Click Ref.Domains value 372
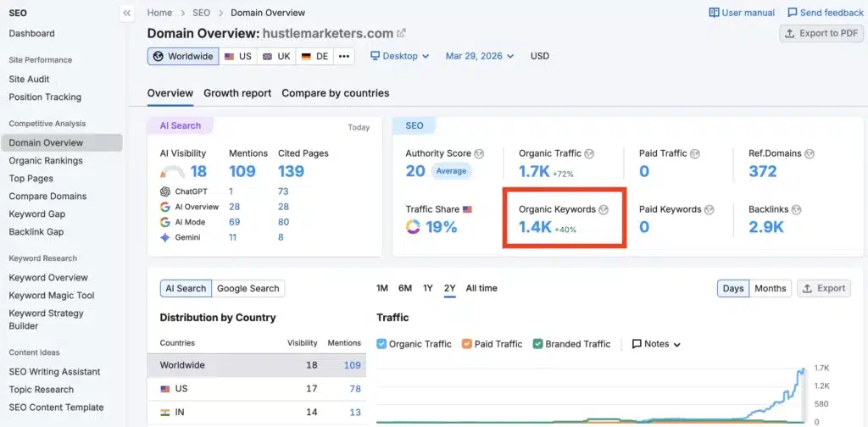Viewport: 868px width, 427px height. [763, 171]
